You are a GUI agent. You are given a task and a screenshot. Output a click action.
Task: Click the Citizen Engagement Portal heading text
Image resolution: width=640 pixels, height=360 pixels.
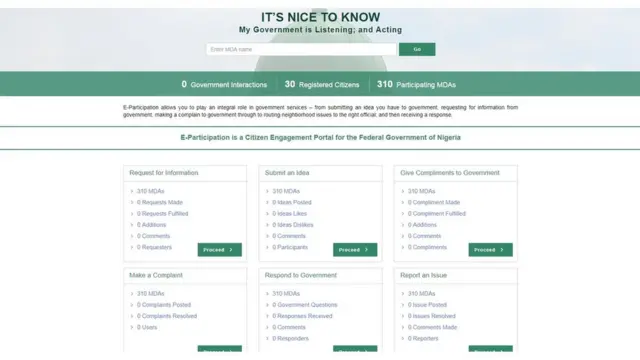tap(320, 138)
